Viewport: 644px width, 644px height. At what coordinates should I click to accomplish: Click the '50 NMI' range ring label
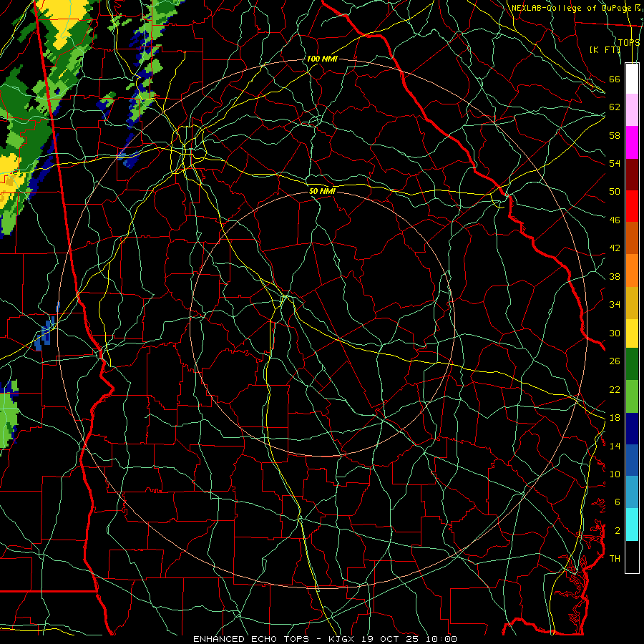(x=323, y=191)
